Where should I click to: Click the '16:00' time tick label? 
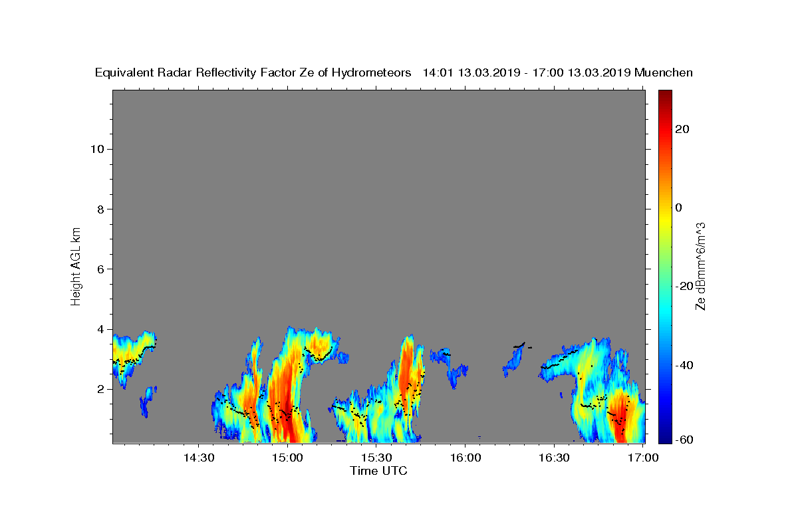tap(465, 458)
